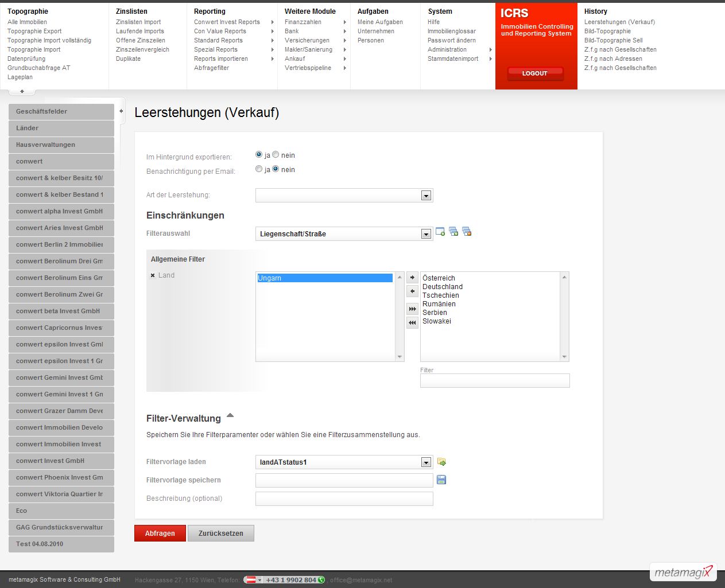
Task: Select Tschechien in the right country list
Action: click(x=441, y=295)
